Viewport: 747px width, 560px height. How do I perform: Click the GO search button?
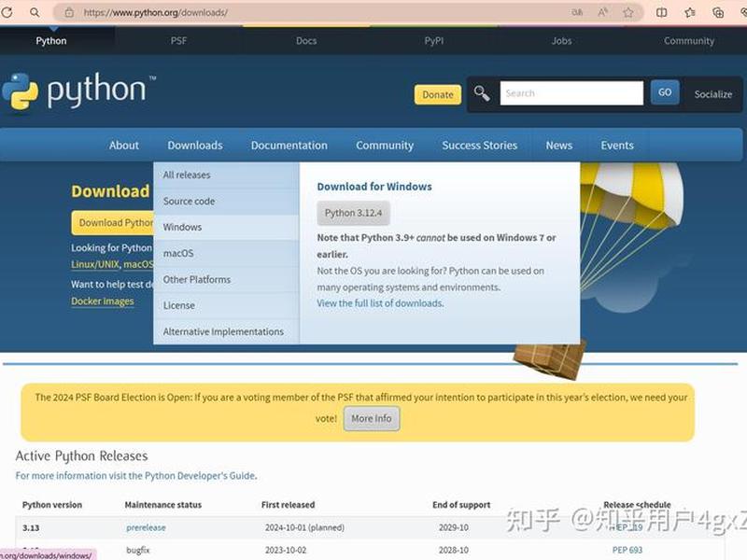point(665,92)
